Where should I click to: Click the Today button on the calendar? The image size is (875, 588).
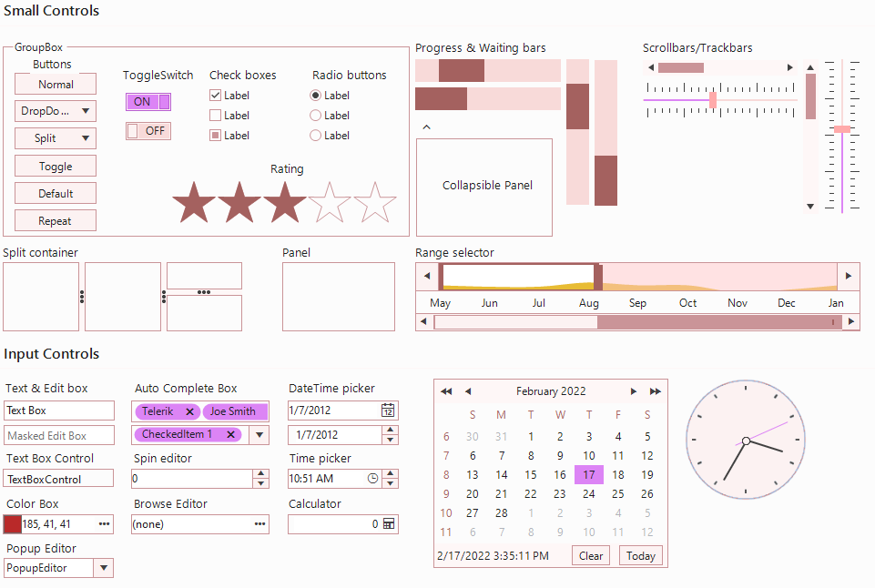pos(640,555)
